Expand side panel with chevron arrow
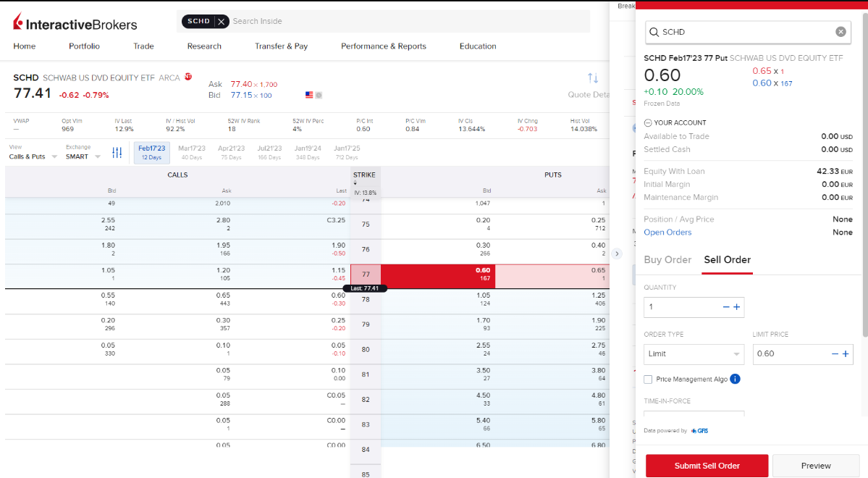The height and width of the screenshot is (478, 868). [617, 253]
